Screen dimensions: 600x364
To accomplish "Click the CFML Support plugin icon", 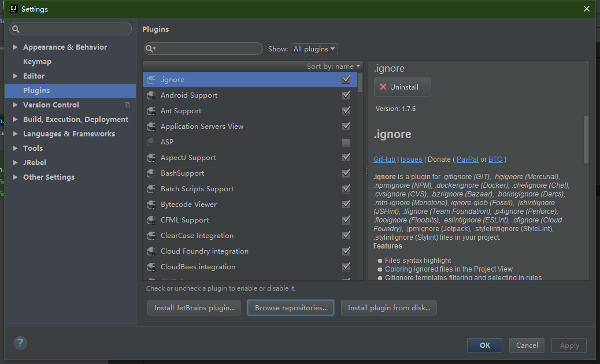I will 151,220.
